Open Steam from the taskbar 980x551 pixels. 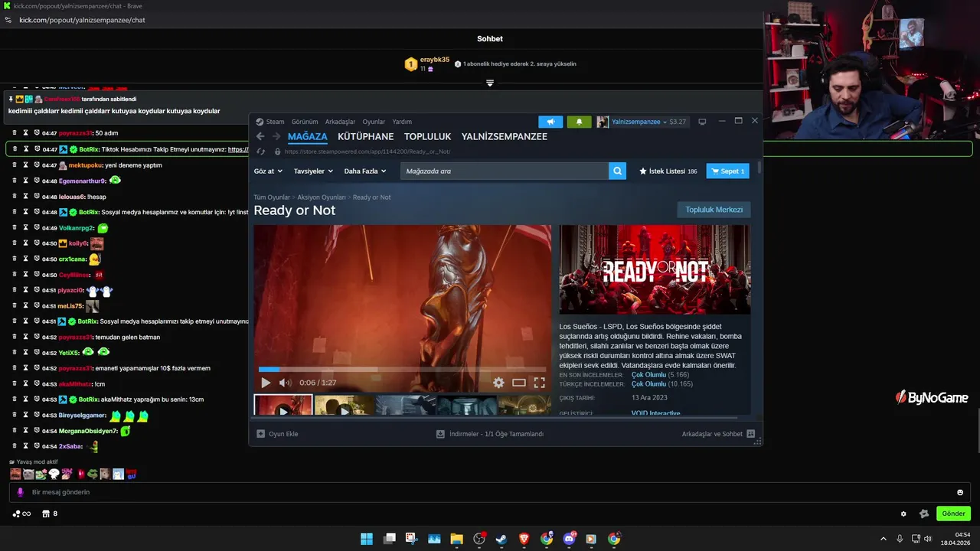tap(501, 539)
